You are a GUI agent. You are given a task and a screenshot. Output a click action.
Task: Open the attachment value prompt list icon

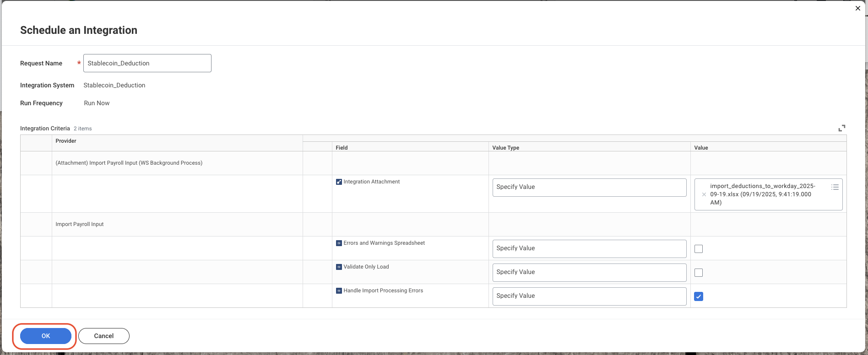[835, 187]
